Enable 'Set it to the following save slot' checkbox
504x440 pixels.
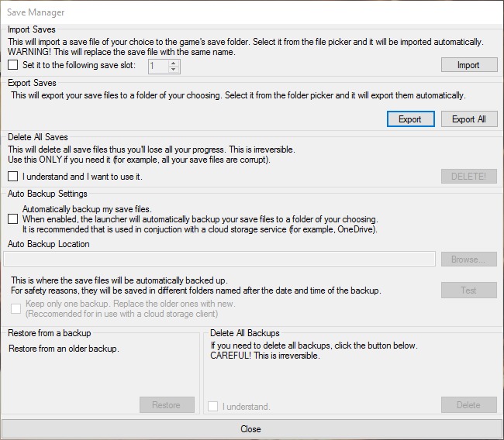[x=13, y=65]
